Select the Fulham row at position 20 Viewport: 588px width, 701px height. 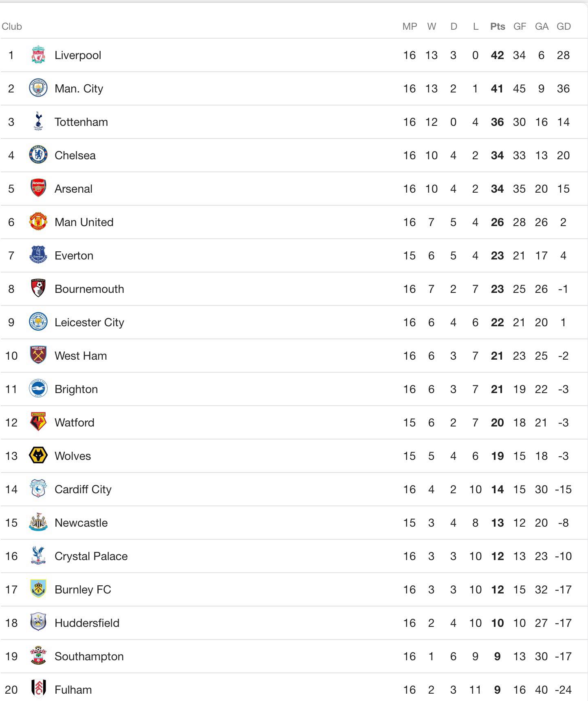tap(294, 690)
